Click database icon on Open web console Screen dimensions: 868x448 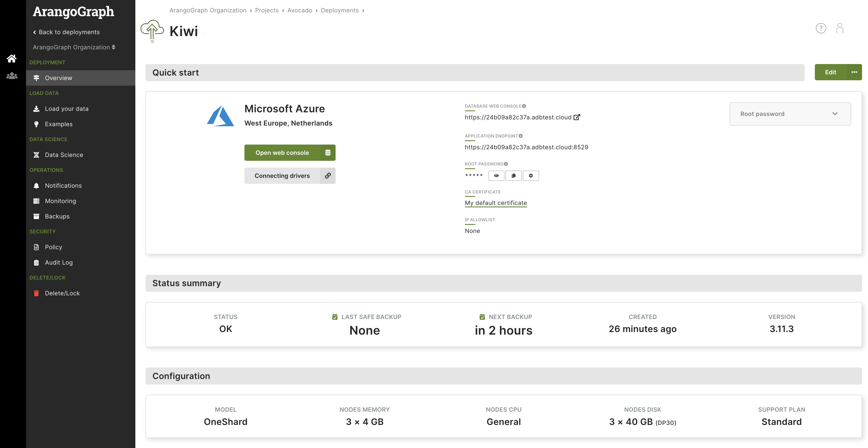[327, 153]
